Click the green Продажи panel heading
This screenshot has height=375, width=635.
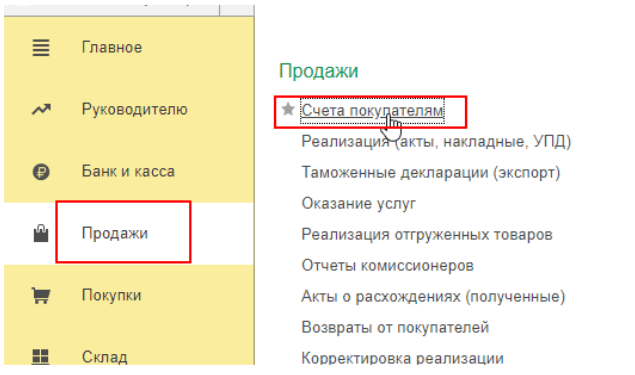(x=319, y=71)
